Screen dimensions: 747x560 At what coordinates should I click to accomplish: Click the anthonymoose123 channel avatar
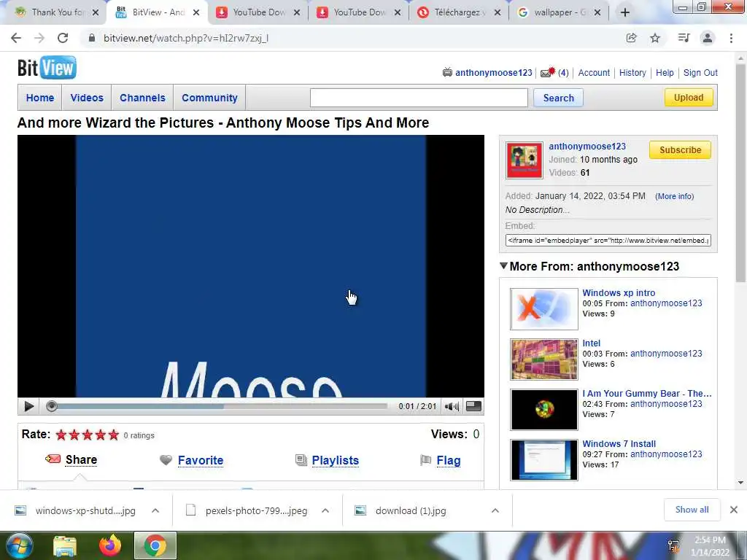pos(524,160)
